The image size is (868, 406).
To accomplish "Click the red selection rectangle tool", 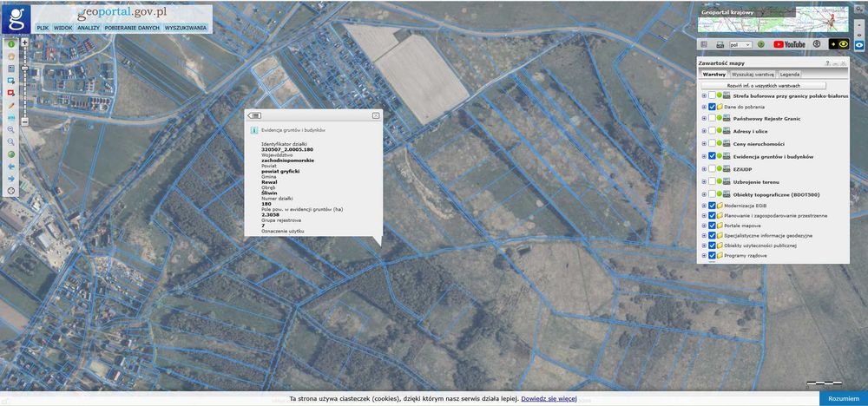I will tap(11, 93).
